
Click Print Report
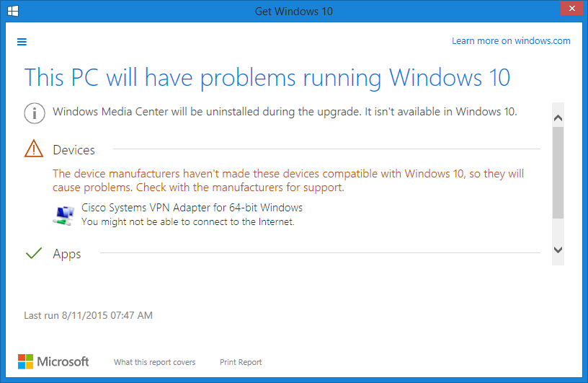241,362
